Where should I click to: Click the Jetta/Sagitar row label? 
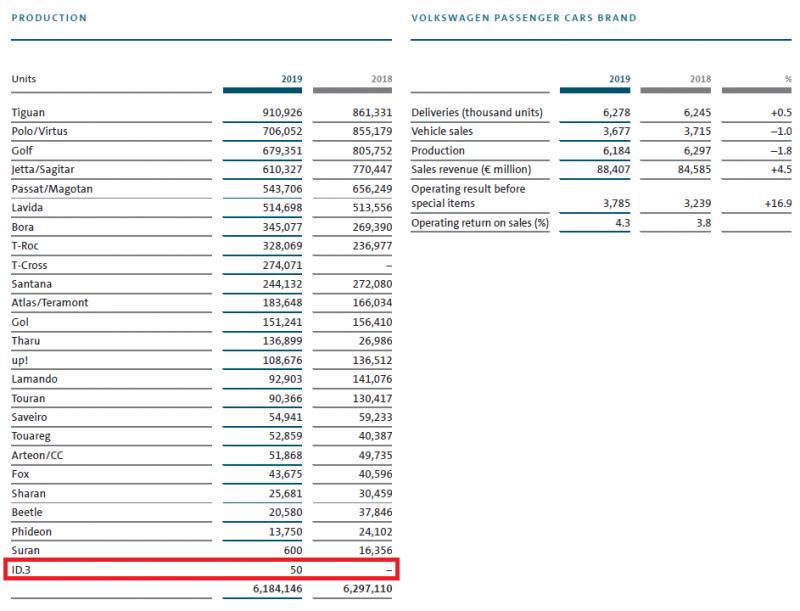pyautogui.click(x=43, y=170)
